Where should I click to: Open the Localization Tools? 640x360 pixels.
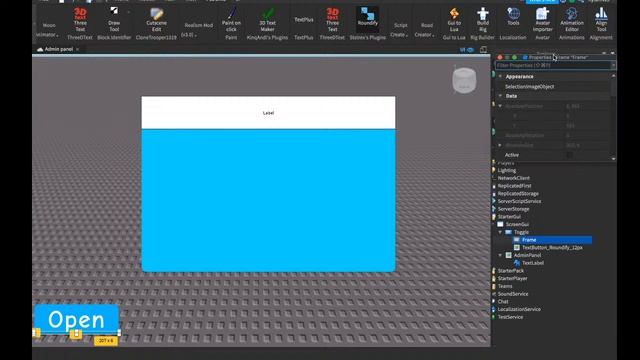[x=513, y=17]
